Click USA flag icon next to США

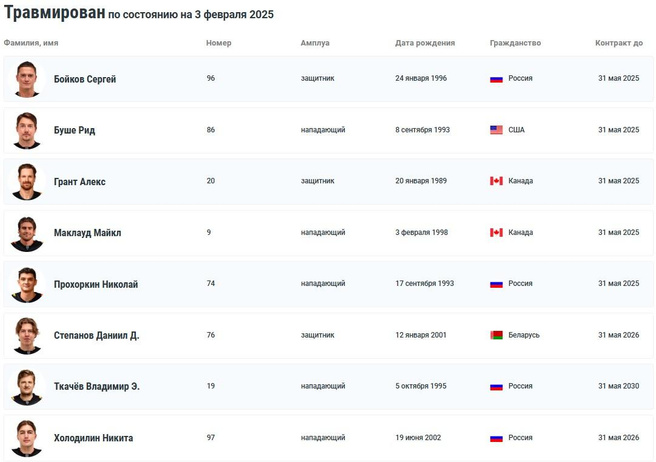tap(496, 130)
